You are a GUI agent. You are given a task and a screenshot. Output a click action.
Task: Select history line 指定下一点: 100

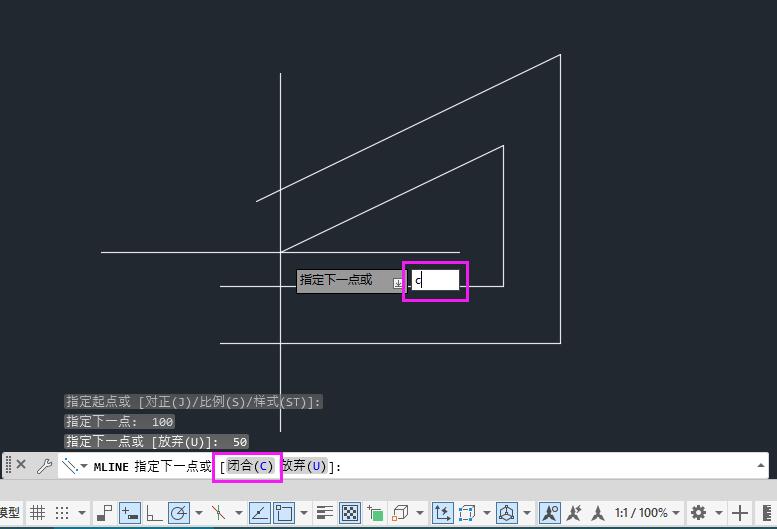[x=119, y=422]
